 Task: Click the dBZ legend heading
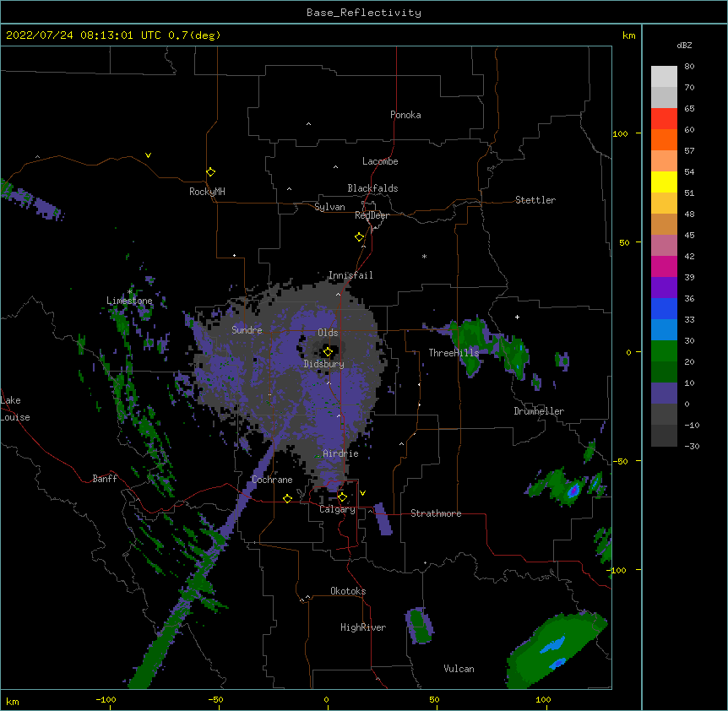pos(684,45)
